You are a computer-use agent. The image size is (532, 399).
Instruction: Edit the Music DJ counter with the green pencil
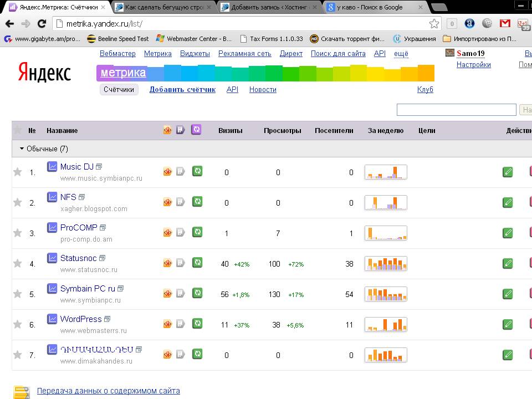(x=508, y=172)
